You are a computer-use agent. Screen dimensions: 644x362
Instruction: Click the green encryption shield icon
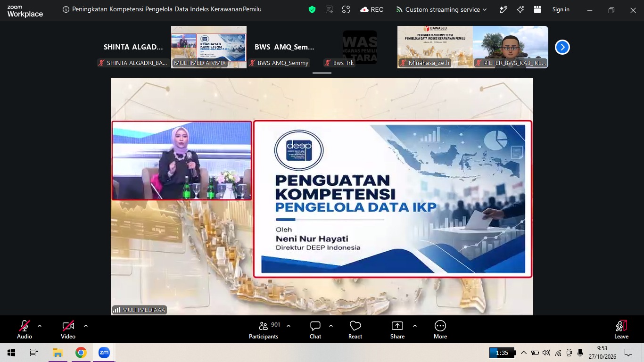pos(312,9)
